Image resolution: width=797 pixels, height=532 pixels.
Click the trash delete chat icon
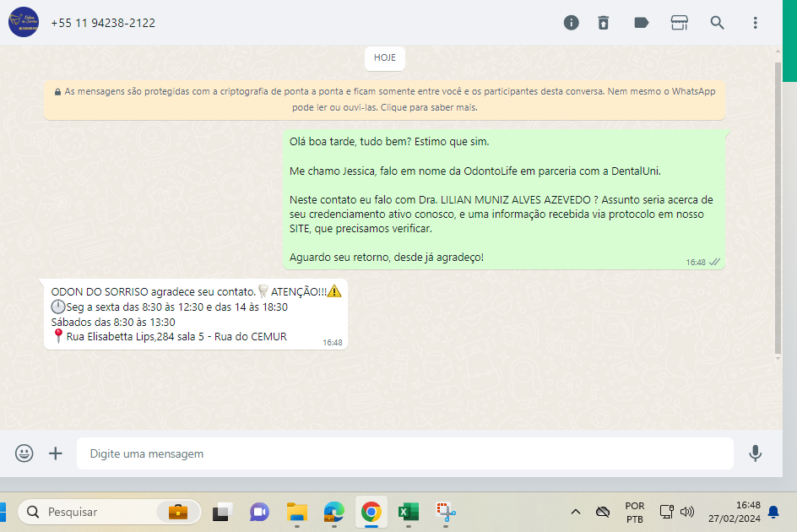click(x=604, y=23)
